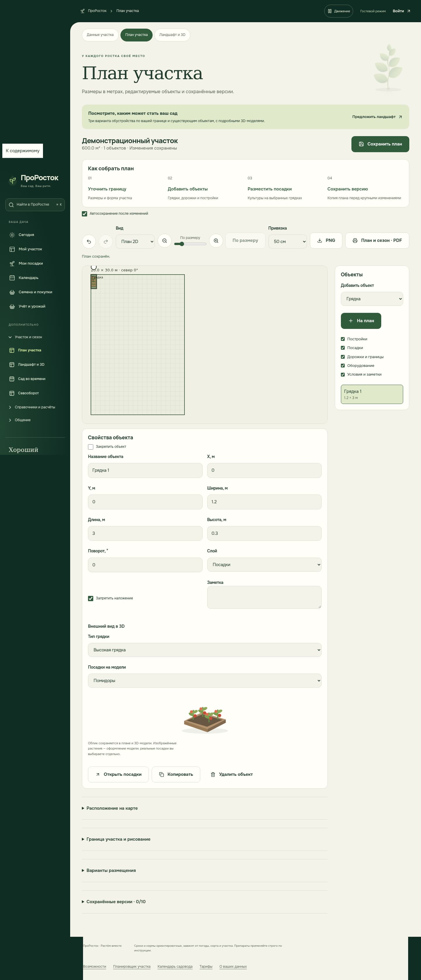421x980 pixels.
Task: Zoom in with the plus magnifier
Action: 216,241
